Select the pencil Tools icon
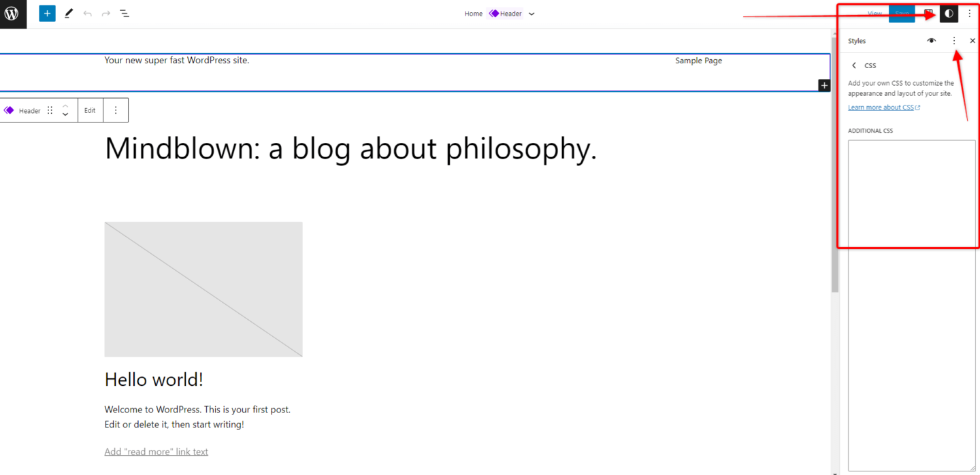Screen dimensions: 980x475 point(69,14)
